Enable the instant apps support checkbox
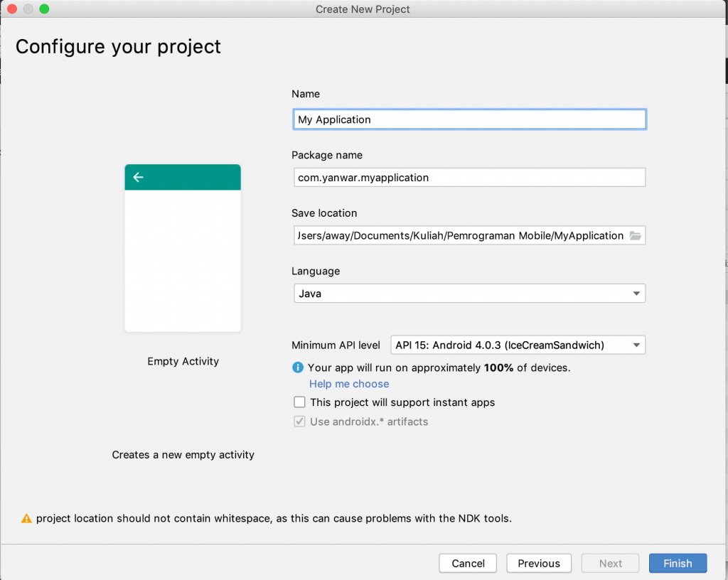Screen dimensions: 728x580 coord(299,402)
